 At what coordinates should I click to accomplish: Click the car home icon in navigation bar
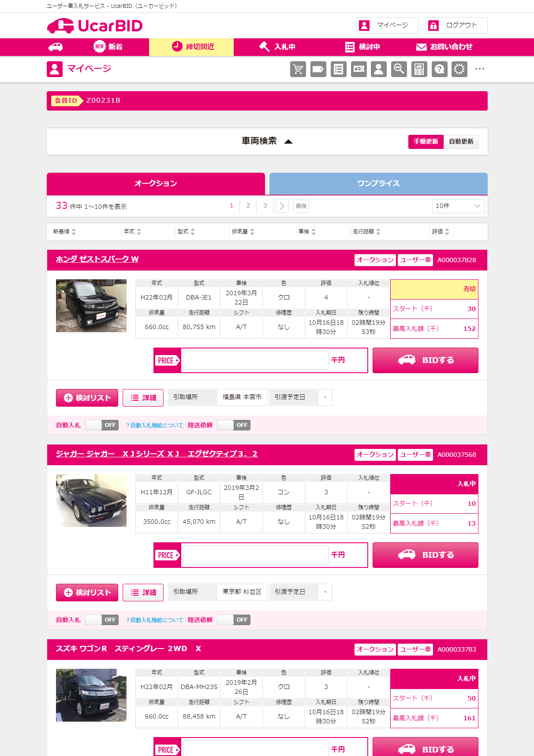click(x=56, y=47)
